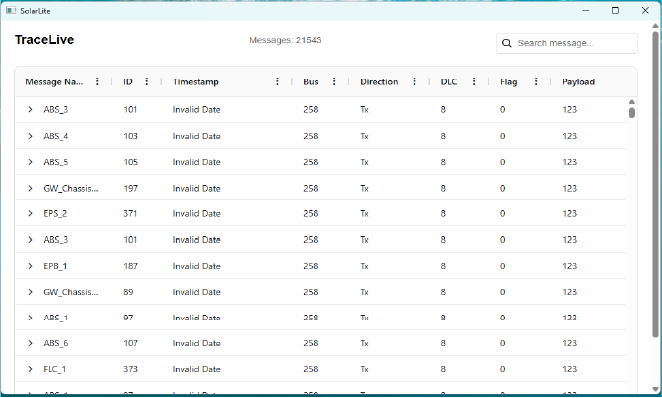Expand the EPB_1 message row
Image resolution: width=662 pixels, height=398 pixels.
tap(30, 266)
